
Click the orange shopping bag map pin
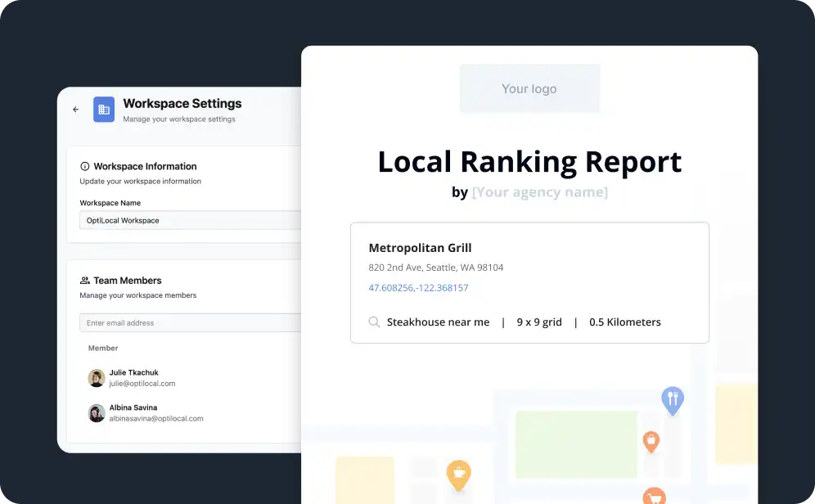pos(651,442)
